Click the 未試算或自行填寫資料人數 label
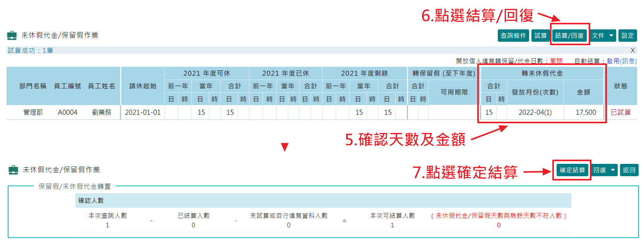Viewport: 644px width, 245px height. pyautogui.click(x=289, y=216)
